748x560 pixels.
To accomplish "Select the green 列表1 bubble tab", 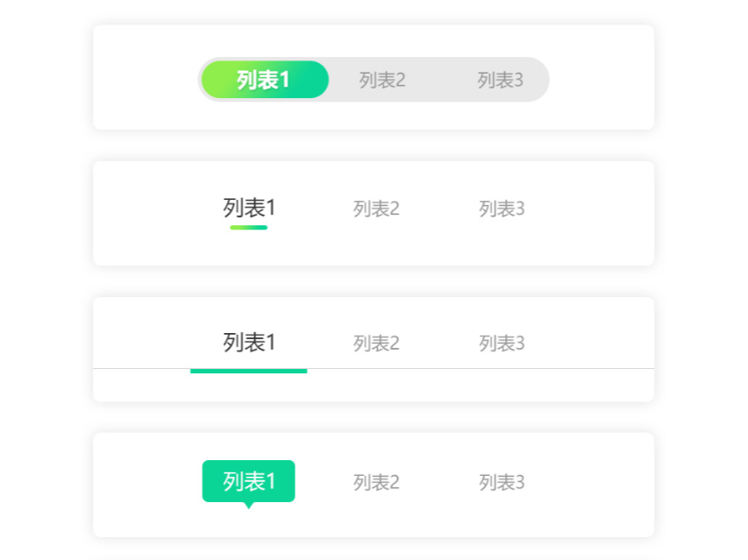I will [x=248, y=481].
